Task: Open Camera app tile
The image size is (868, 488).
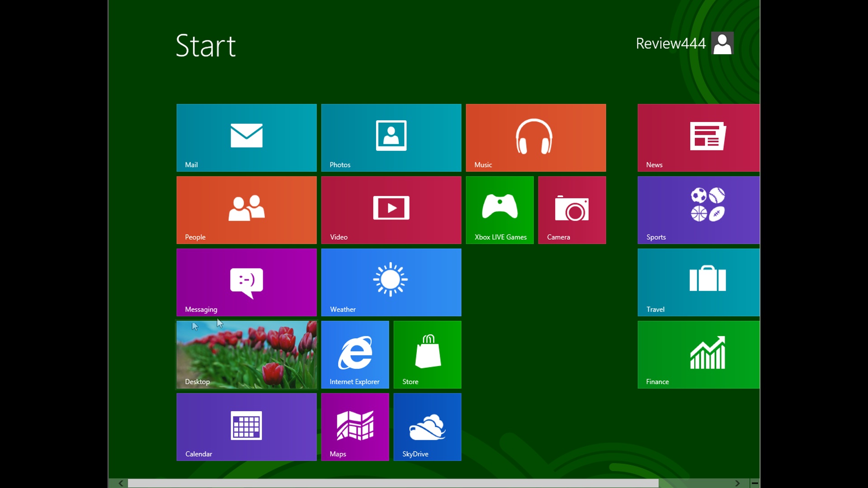Action: (572, 210)
